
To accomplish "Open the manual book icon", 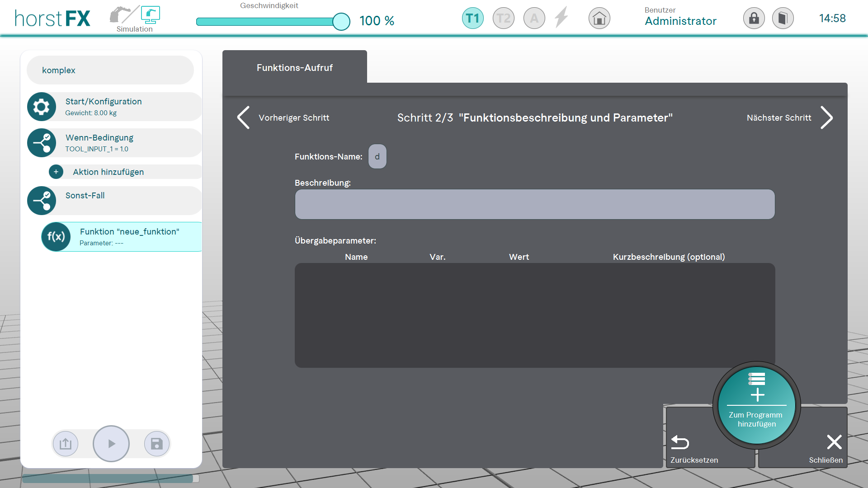I will click(783, 19).
